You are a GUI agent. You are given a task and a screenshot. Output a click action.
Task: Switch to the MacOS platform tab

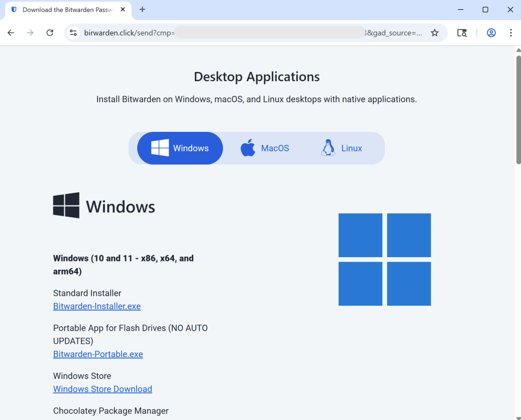[265, 148]
